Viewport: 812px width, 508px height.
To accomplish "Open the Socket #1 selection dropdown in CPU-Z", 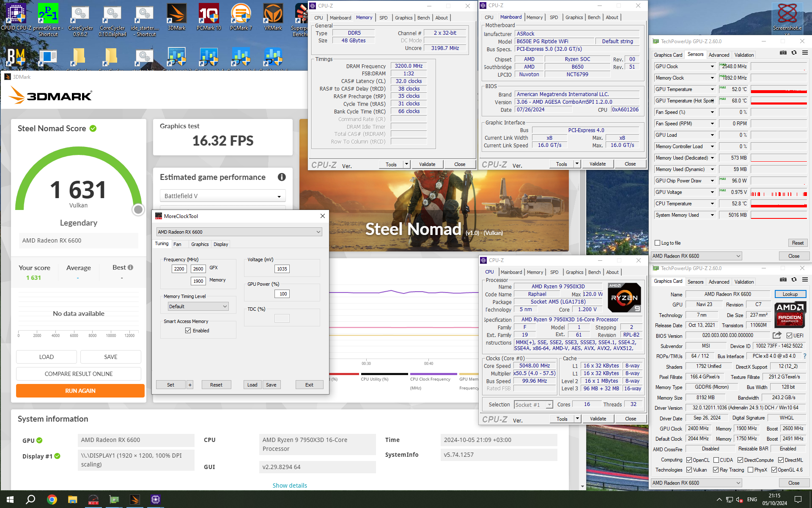I will 533,405.
